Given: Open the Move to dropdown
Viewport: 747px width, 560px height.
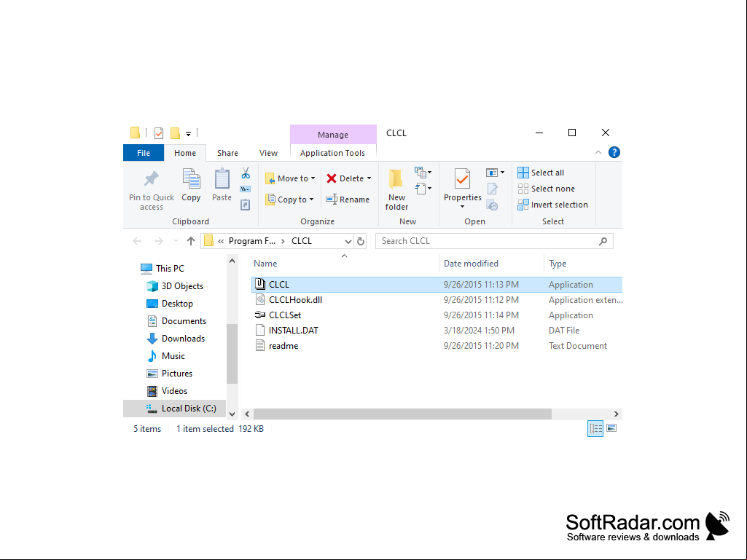Looking at the screenshot, I should (290, 178).
